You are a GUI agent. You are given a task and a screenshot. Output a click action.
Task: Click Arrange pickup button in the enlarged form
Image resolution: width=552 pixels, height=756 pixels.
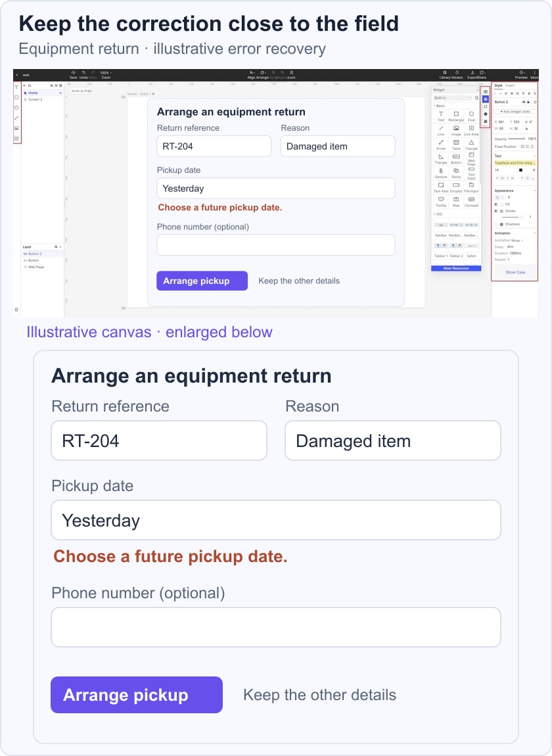[137, 695]
